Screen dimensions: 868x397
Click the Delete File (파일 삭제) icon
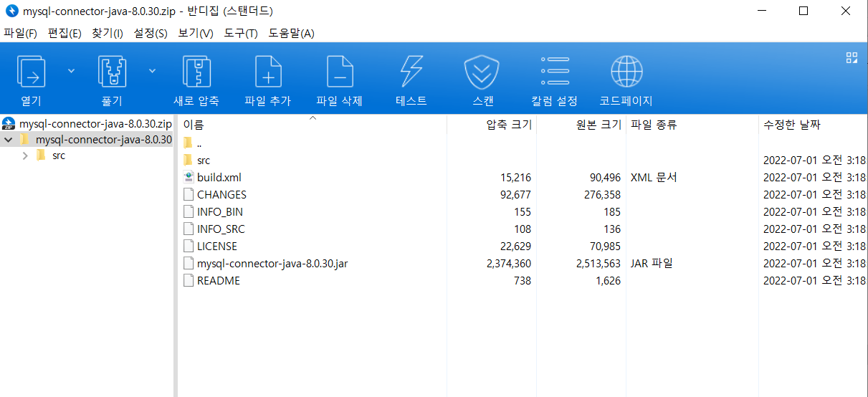(x=340, y=72)
